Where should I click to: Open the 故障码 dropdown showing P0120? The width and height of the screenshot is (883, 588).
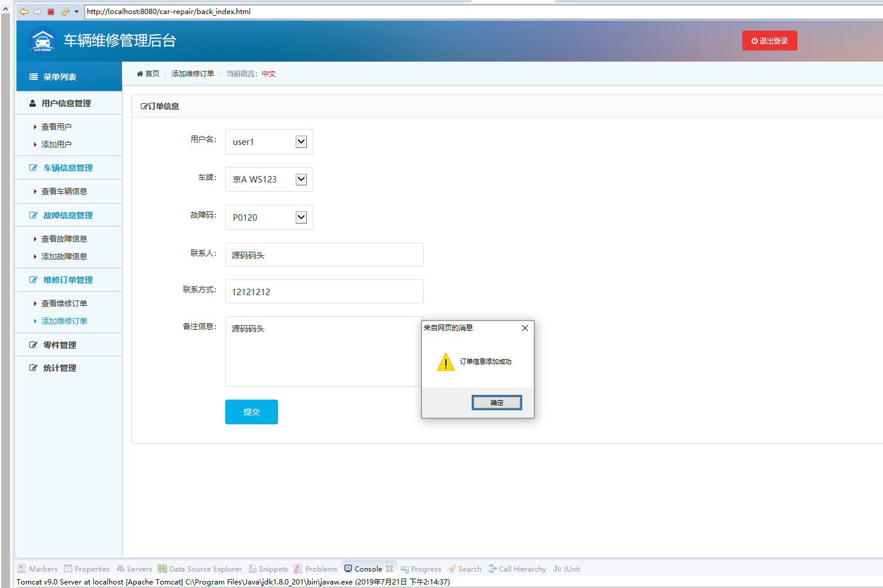tap(269, 217)
